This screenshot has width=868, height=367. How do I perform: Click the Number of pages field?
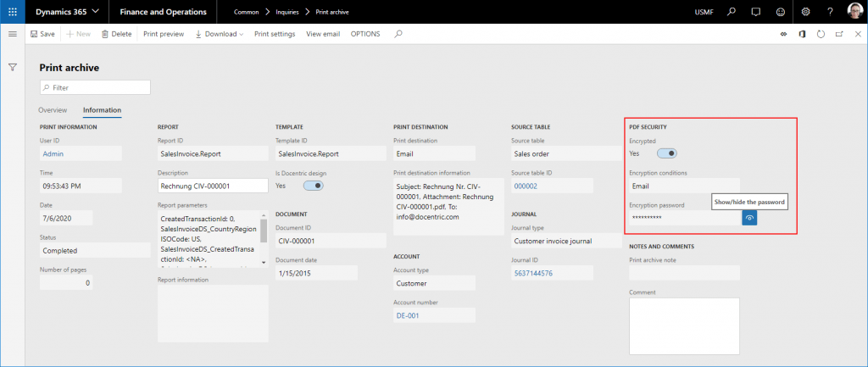pos(66,282)
